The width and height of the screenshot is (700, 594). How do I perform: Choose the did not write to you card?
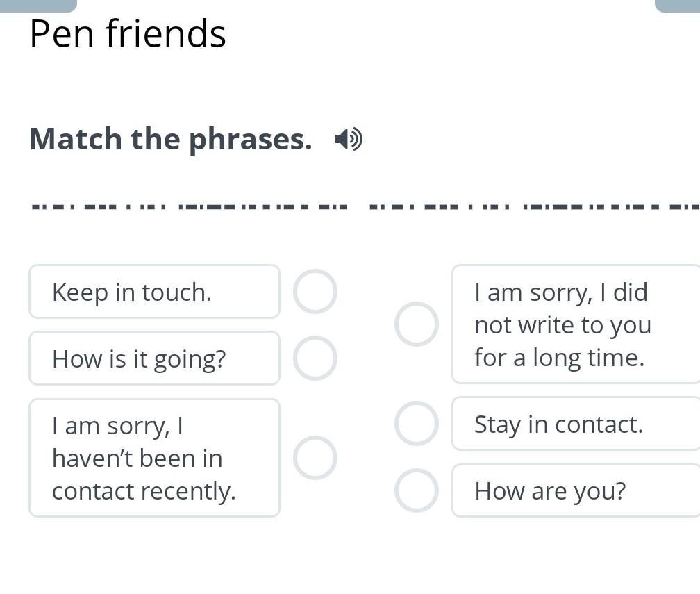[x=575, y=324]
